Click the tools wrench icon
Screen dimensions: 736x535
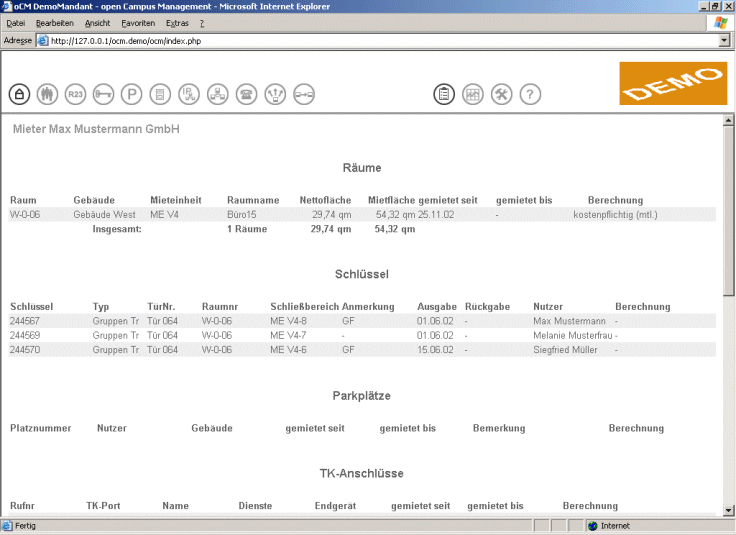point(502,94)
